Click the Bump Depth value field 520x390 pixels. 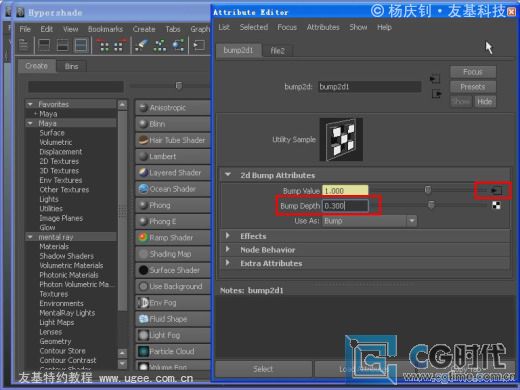tap(345, 206)
